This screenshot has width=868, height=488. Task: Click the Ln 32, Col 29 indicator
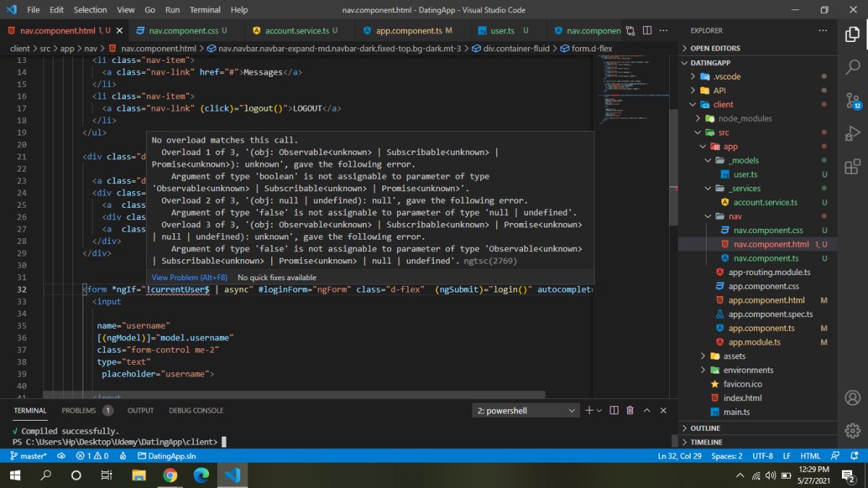(x=680, y=456)
